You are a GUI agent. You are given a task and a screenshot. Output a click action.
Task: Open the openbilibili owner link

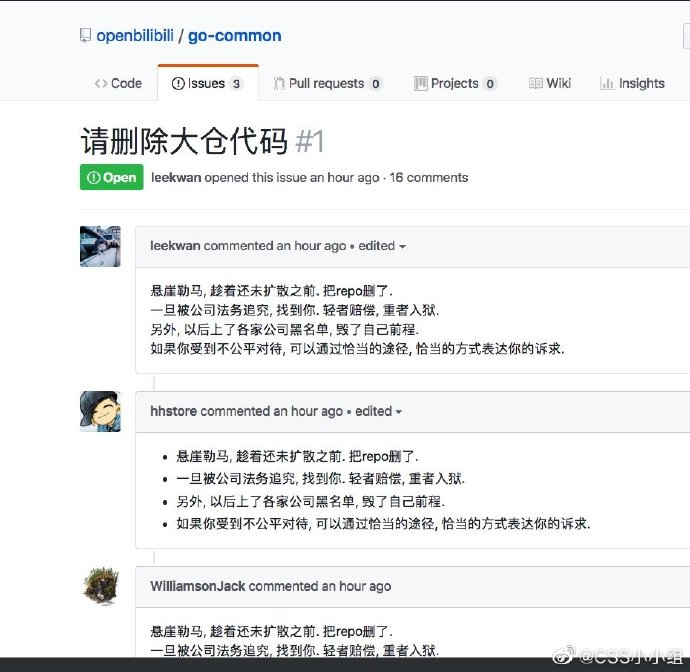pyautogui.click(x=135, y=36)
